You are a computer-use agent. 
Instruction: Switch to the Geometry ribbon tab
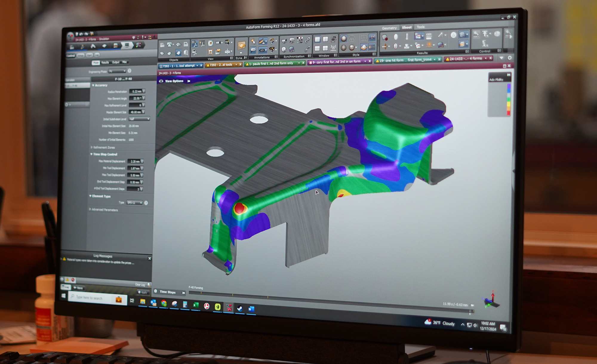point(389,28)
